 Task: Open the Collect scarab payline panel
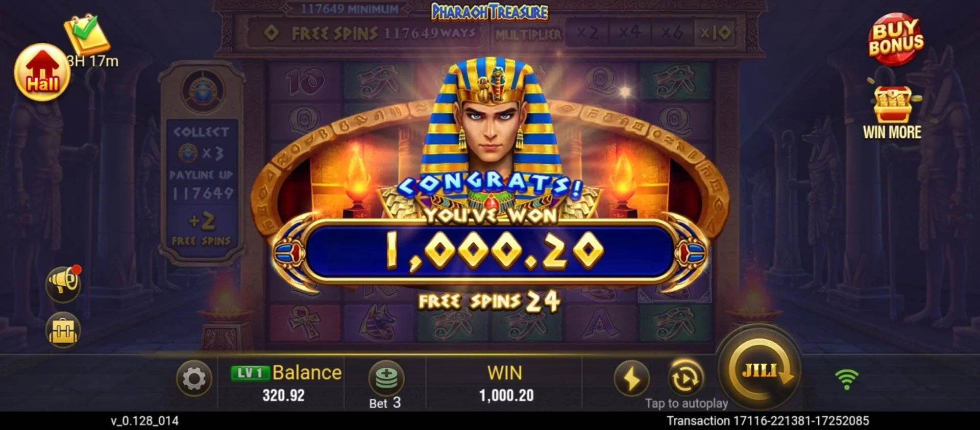[201, 164]
